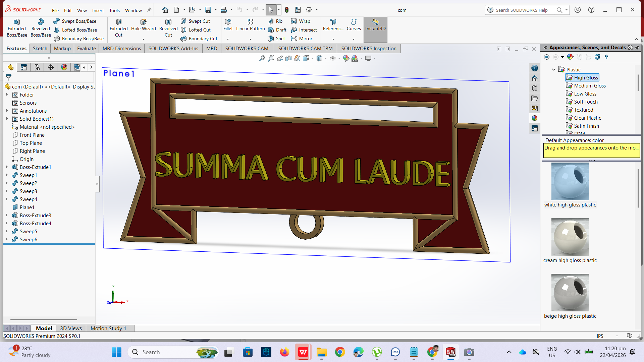Collapse the Plastic appearances folder
The width and height of the screenshot is (644, 362).
tap(554, 69)
